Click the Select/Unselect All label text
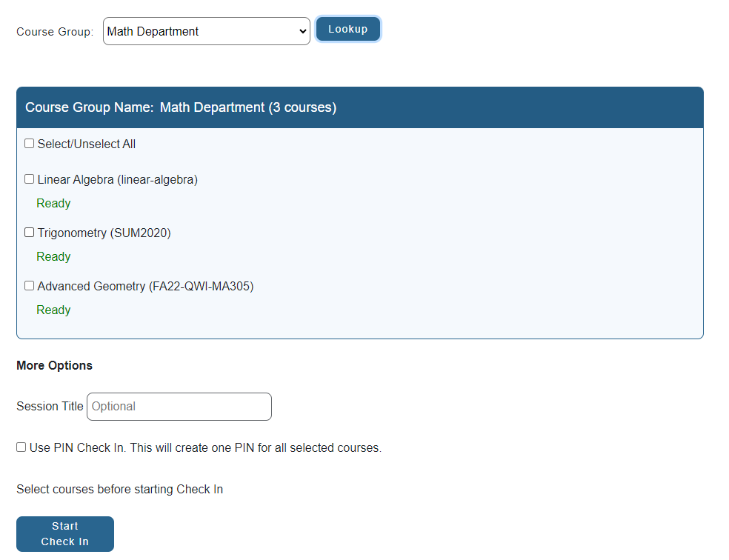 (87, 144)
